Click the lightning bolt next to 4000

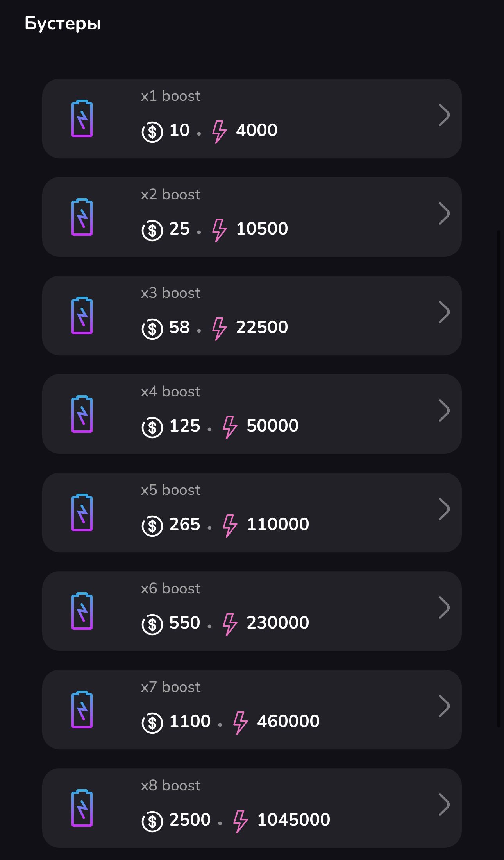[x=219, y=131]
